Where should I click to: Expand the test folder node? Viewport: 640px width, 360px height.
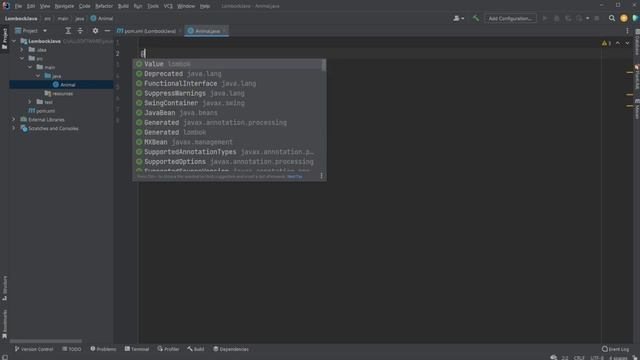point(30,102)
